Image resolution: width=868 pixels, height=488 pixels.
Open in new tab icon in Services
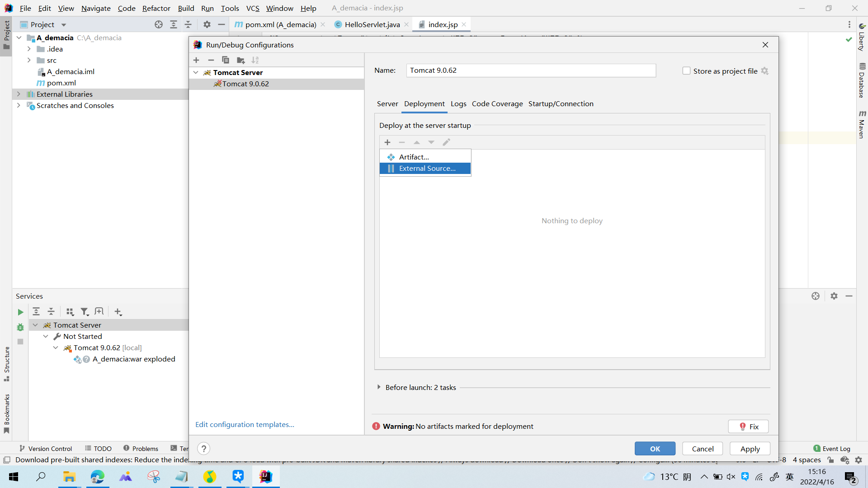coord(99,312)
